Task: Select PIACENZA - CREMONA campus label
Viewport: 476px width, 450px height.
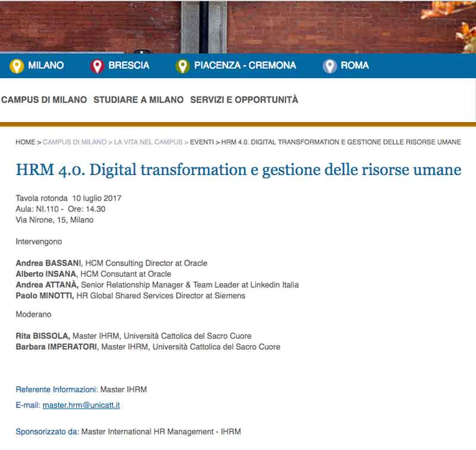Action: click(x=245, y=65)
